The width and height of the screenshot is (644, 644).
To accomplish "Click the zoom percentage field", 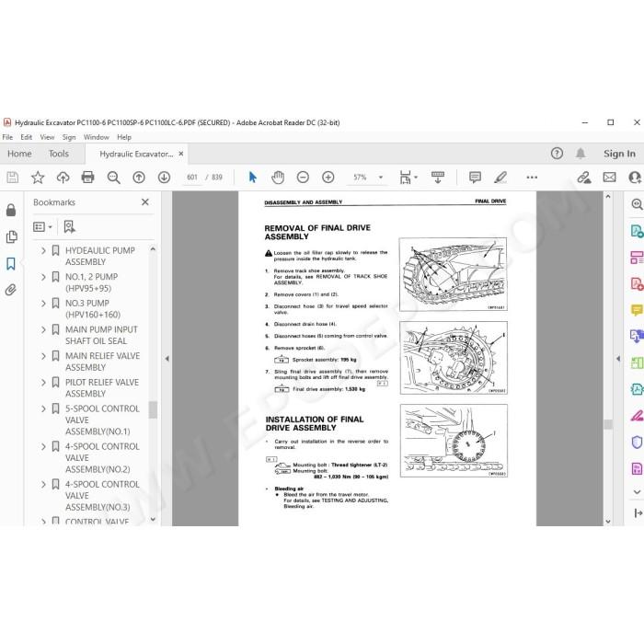I will point(360,178).
